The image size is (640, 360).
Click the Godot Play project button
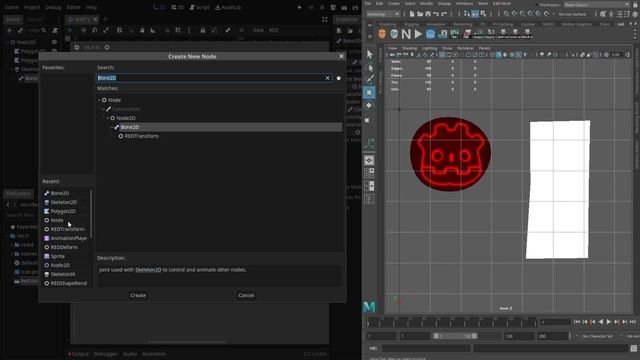tap(300, 7)
